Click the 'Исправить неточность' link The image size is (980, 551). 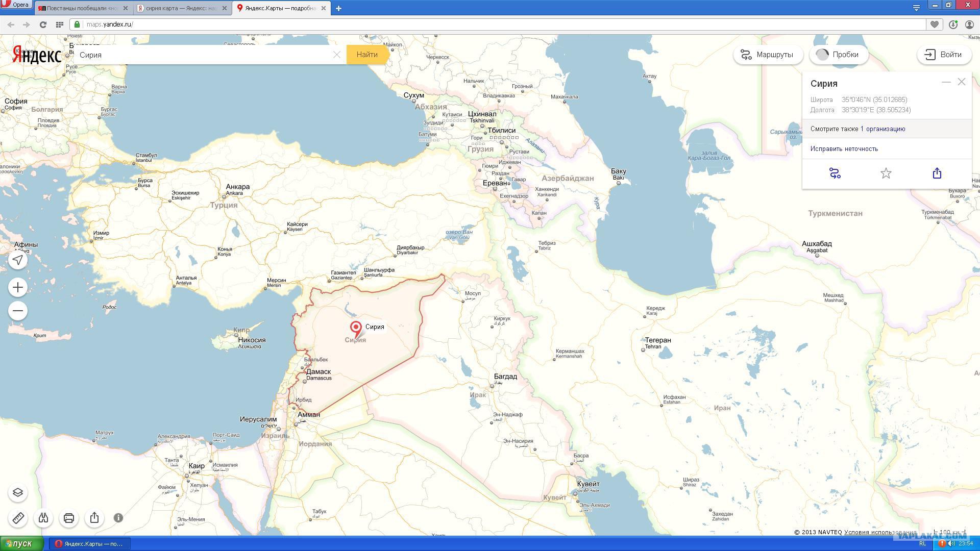pos(844,149)
